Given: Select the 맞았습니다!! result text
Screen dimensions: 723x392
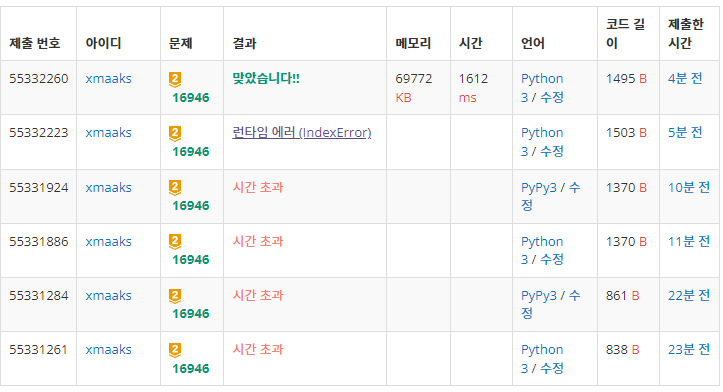Looking at the screenshot, I should tap(266, 78).
